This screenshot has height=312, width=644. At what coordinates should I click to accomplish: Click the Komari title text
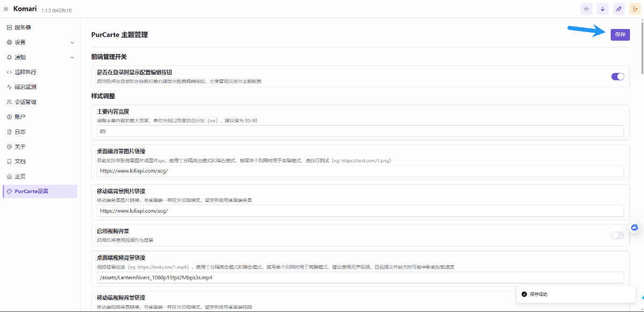[25, 9]
